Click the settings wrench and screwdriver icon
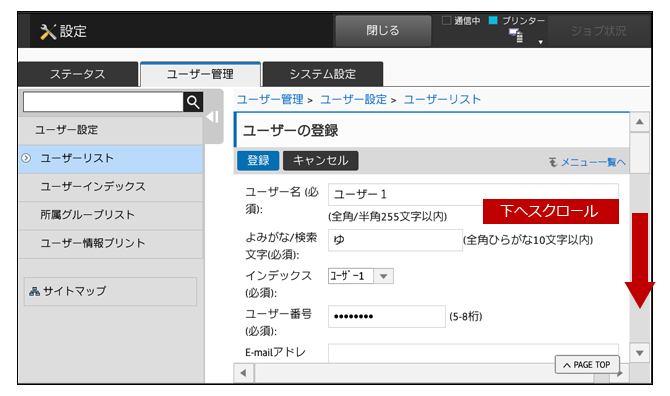The width and height of the screenshot is (670, 396). pyautogui.click(x=48, y=32)
